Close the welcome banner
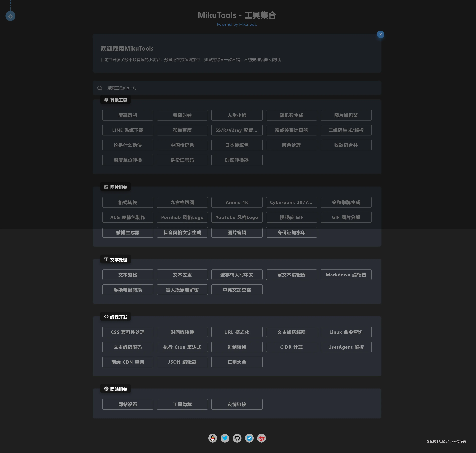Screen dimensions: 476x453 tap(380, 34)
